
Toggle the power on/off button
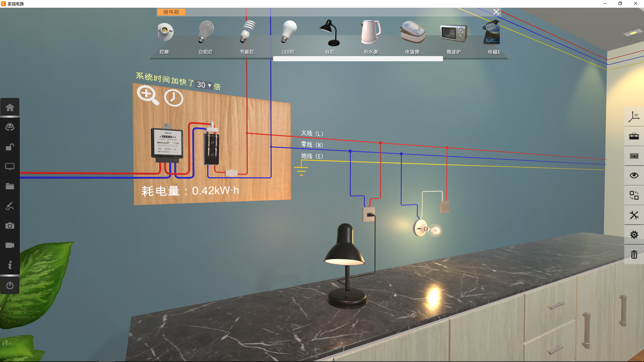[x=10, y=285]
